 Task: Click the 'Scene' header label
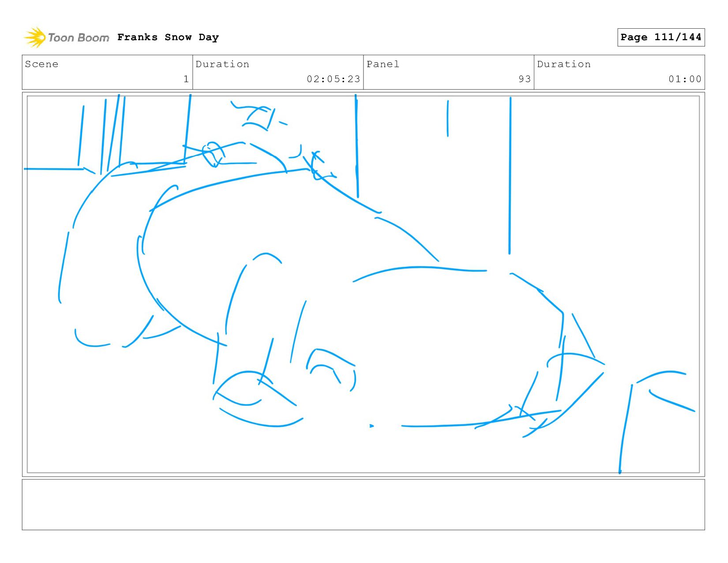[x=41, y=64]
